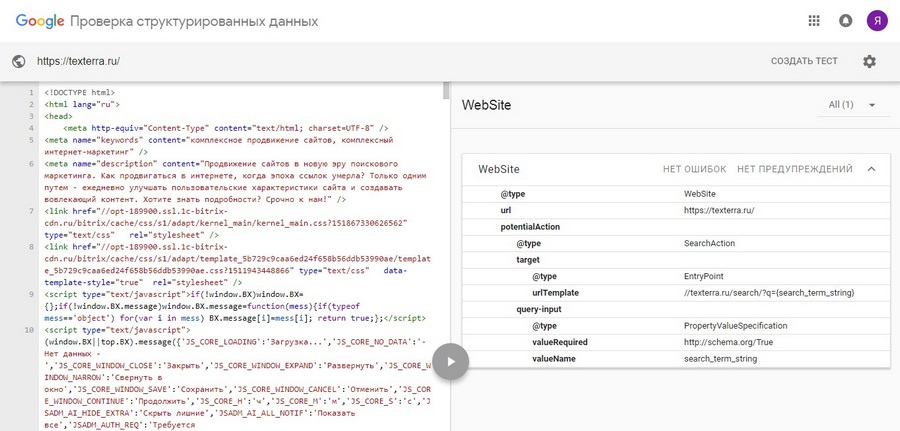Run the test with the play button
The height and width of the screenshot is (431, 900).
click(451, 361)
